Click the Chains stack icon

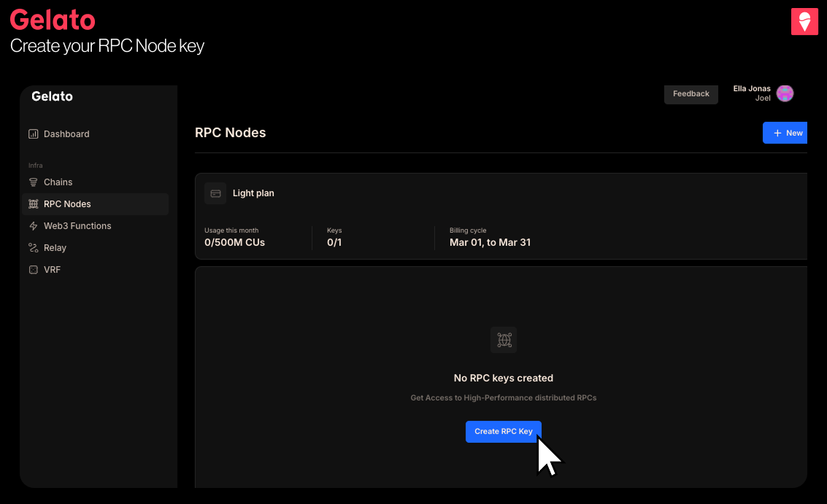34,182
